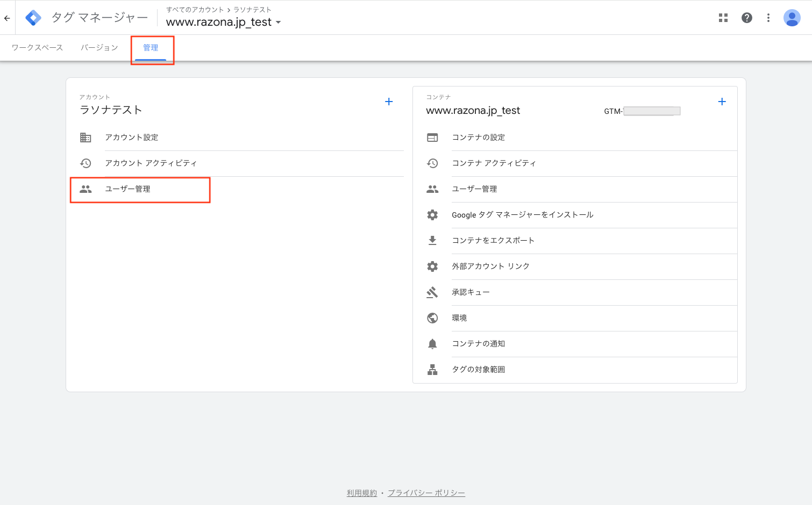This screenshot has width=812, height=505.
Task: Click the gear icon for 外部アカウント リンク
Action: pos(432,266)
